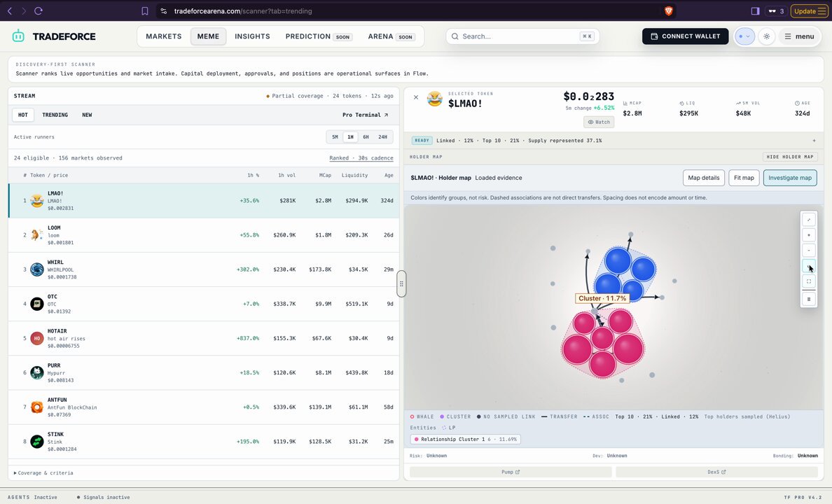The height and width of the screenshot is (504, 832).
Task: Click the site settings icon in address bar
Action: tap(163, 10)
